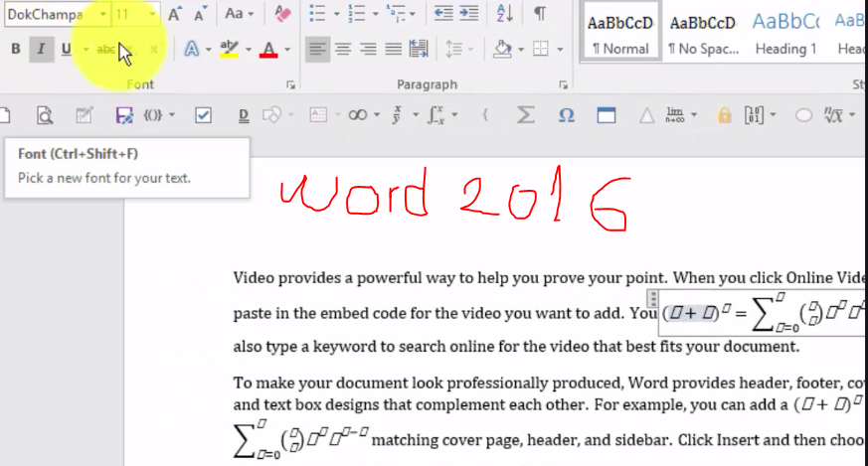Click the infinity symbol icon
This screenshot has height=466, width=868.
[x=358, y=115]
